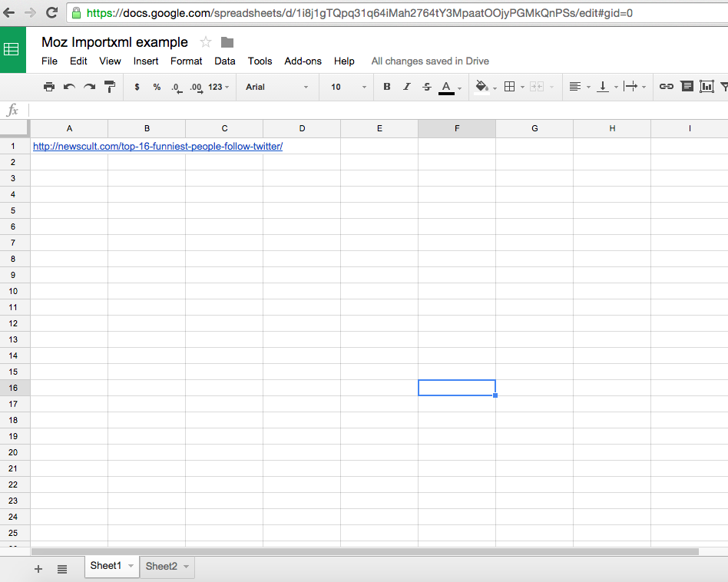
Task: Format selection as currency
Action: click(137, 87)
